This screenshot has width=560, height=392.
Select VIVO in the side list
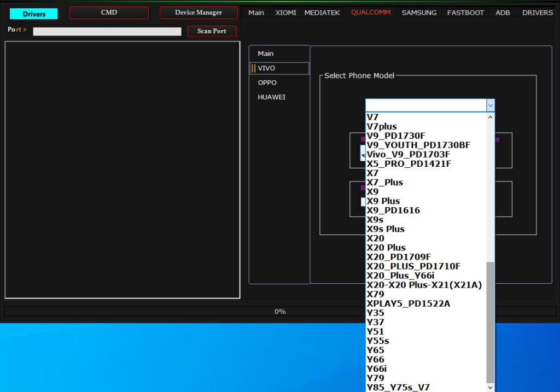pos(279,68)
